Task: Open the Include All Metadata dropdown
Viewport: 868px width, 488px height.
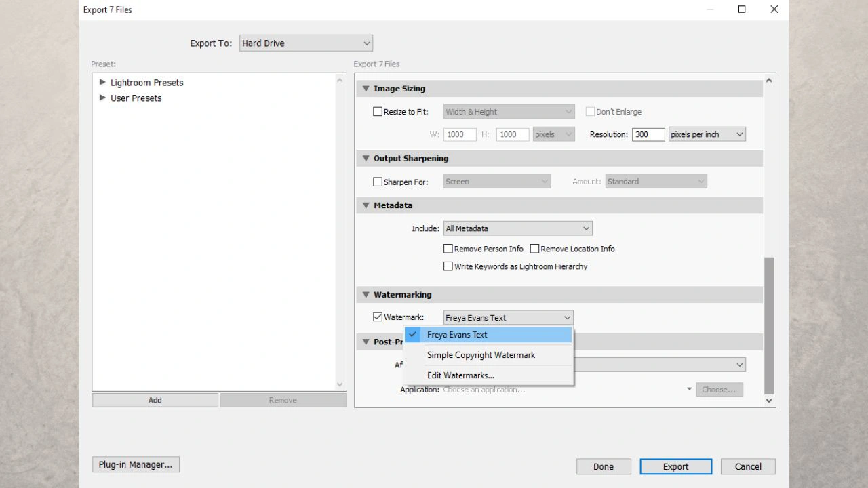Action: point(518,228)
